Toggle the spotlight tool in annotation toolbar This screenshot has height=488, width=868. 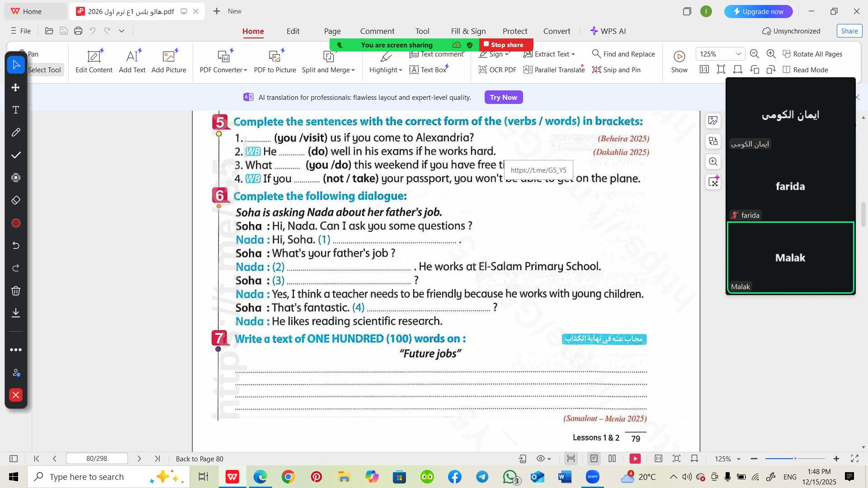tap(16, 178)
